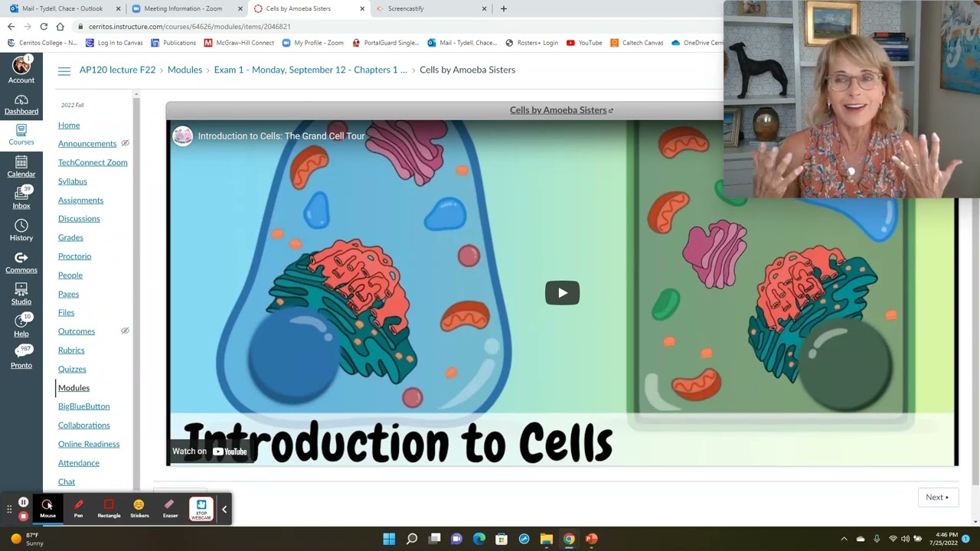Select the Cells by Amoeba Sisters tab

click(x=308, y=8)
